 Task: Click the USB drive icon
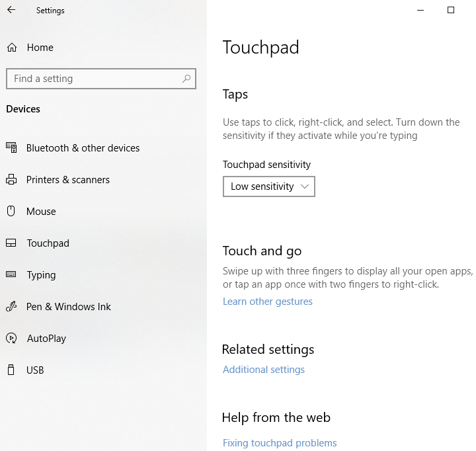(11, 370)
